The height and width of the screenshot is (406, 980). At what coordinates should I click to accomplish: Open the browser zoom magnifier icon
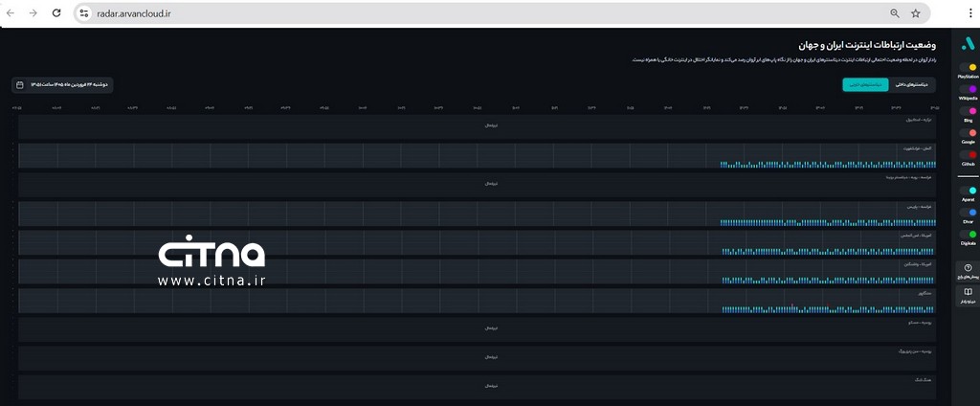tap(895, 13)
